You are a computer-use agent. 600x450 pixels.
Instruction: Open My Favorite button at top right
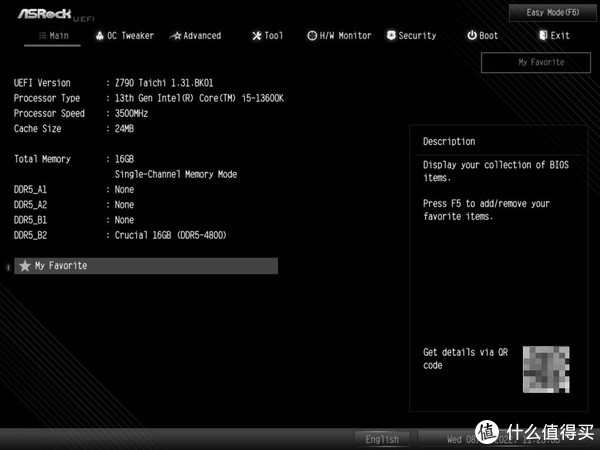(x=540, y=62)
